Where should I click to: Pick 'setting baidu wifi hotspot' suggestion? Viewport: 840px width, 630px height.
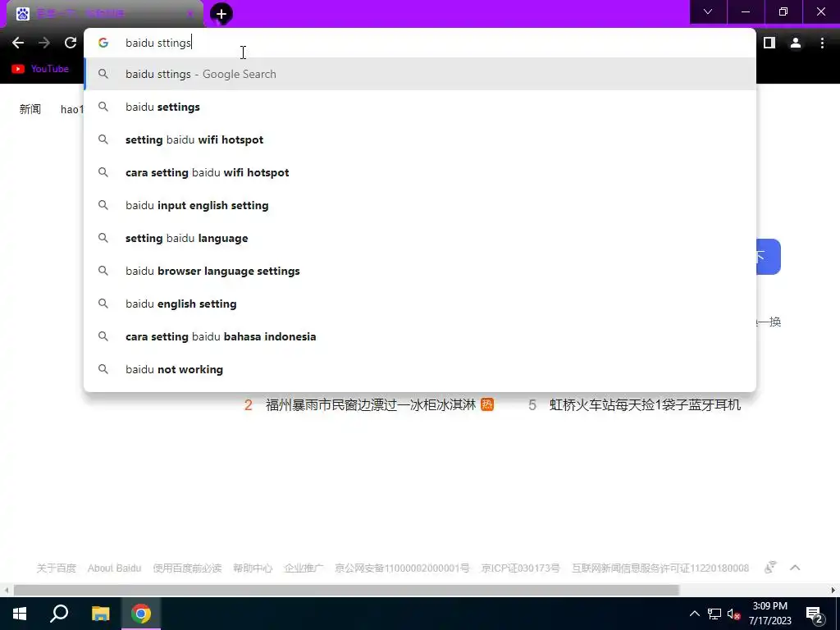point(420,139)
